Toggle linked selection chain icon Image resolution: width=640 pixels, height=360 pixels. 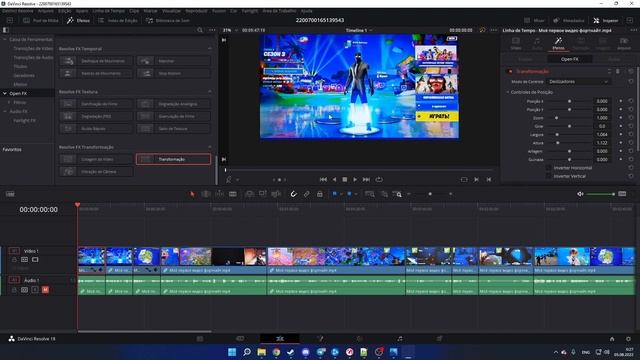[306, 194]
